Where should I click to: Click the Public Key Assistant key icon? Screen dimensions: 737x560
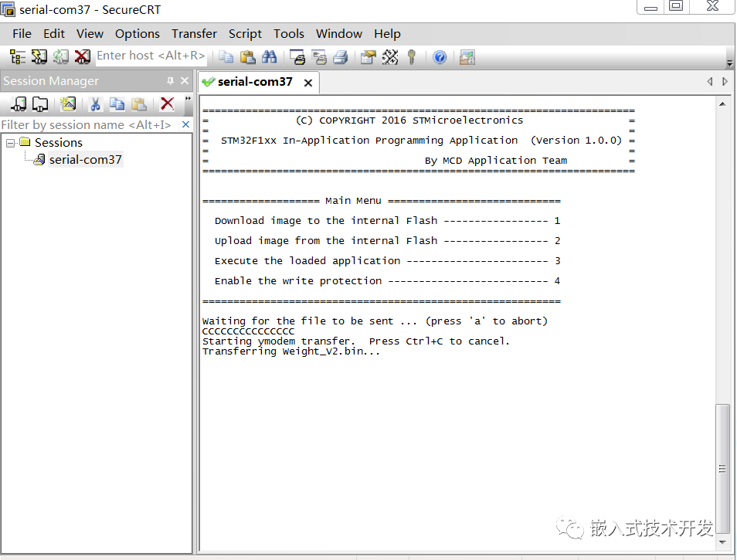412,57
